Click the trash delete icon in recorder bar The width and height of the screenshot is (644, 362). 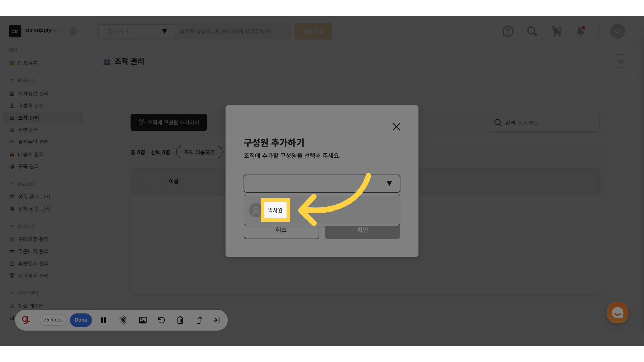pos(180,320)
